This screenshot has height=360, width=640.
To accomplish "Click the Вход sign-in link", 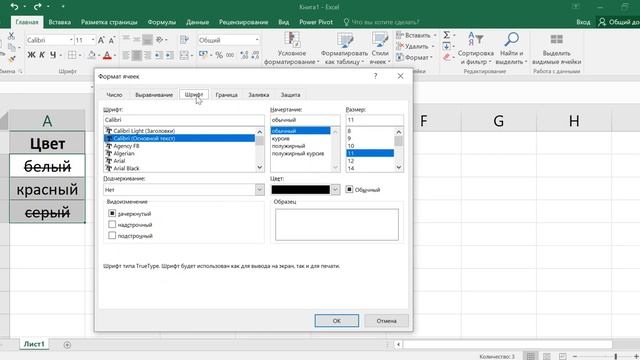I will point(583,22).
